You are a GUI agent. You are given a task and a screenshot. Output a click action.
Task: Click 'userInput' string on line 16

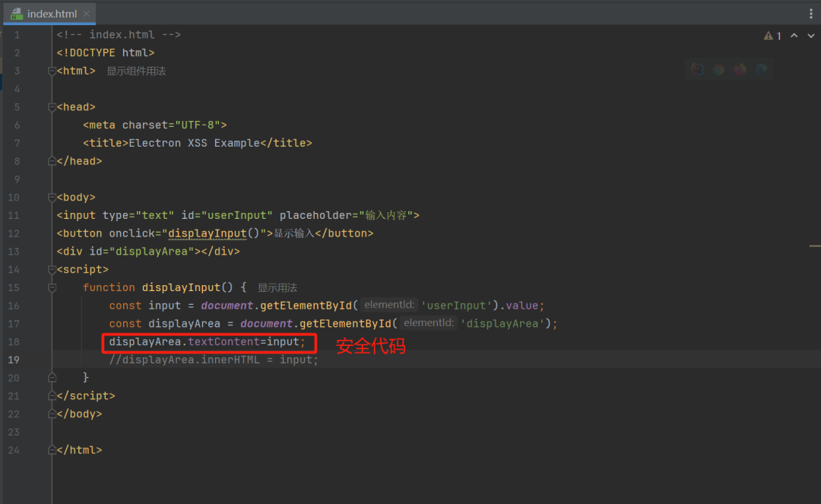(x=457, y=306)
